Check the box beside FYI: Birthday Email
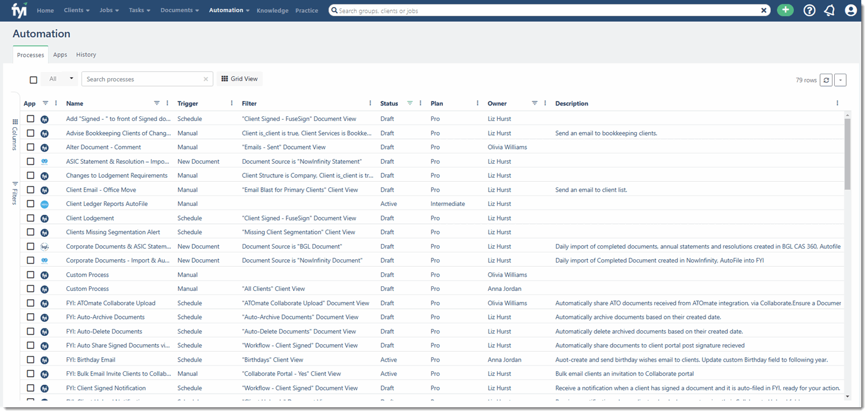Viewport: 868px width, 414px height. [30, 359]
